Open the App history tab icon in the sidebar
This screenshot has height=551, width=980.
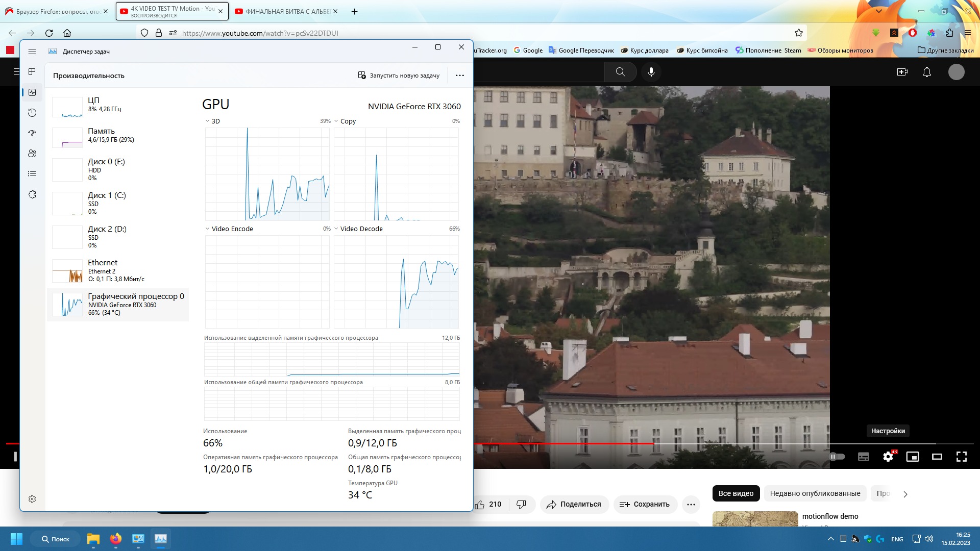coord(32,113)
